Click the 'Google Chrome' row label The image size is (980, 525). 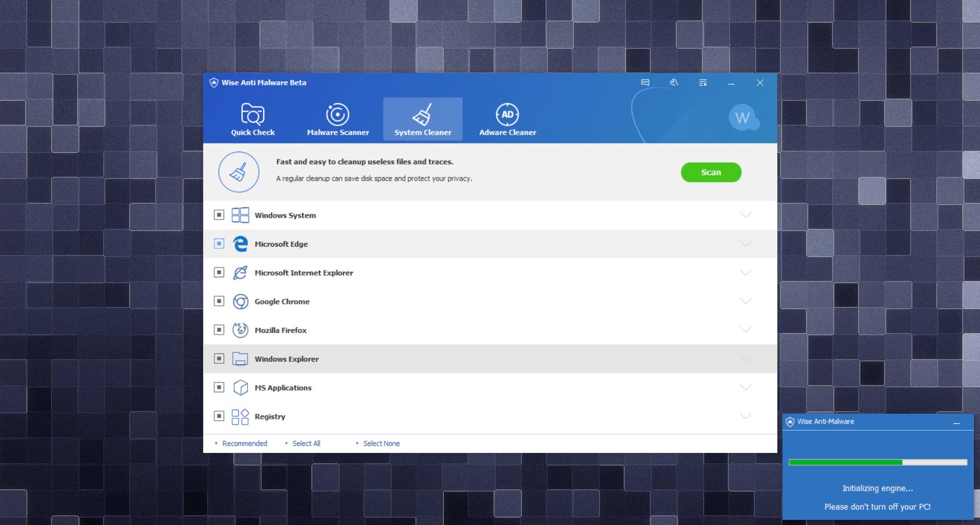pyautogui.click(x=282, y=302)
